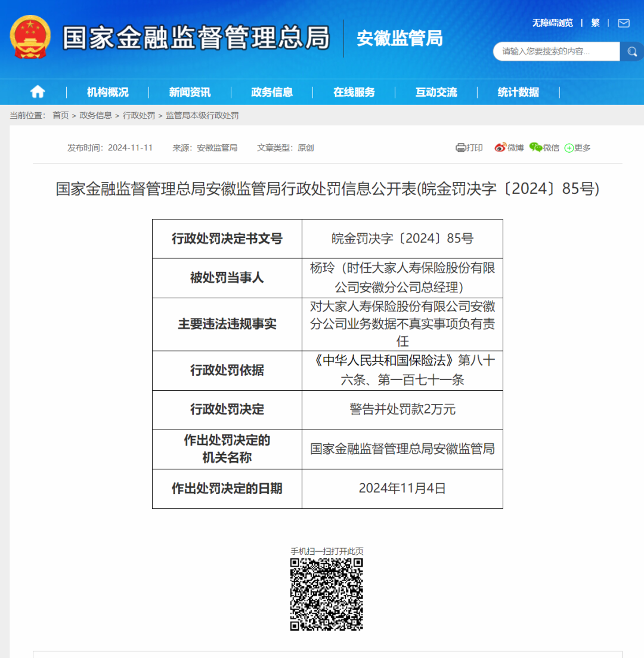644x658 pixels.
Task: Click the national emblem logo
Action: [x=30, y=37]
